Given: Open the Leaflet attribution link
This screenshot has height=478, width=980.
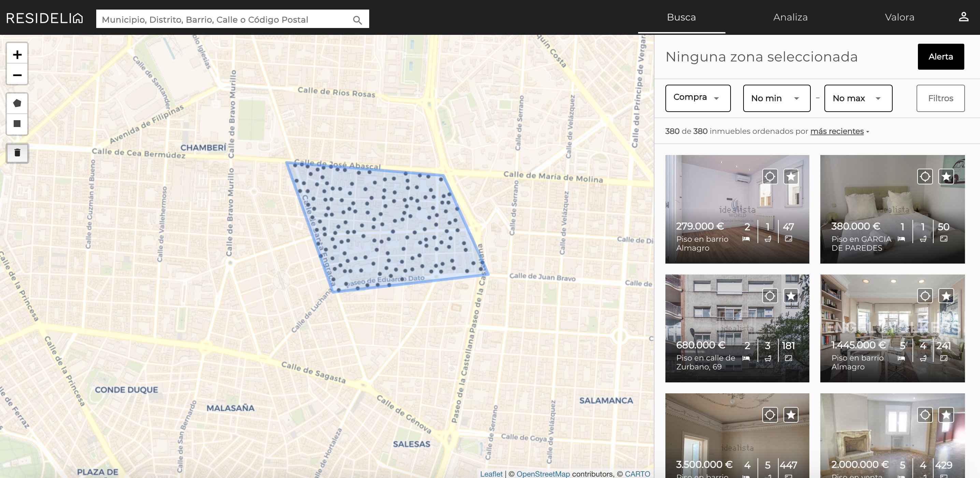Looking at the screenshot, I should (x=491, y=474).
